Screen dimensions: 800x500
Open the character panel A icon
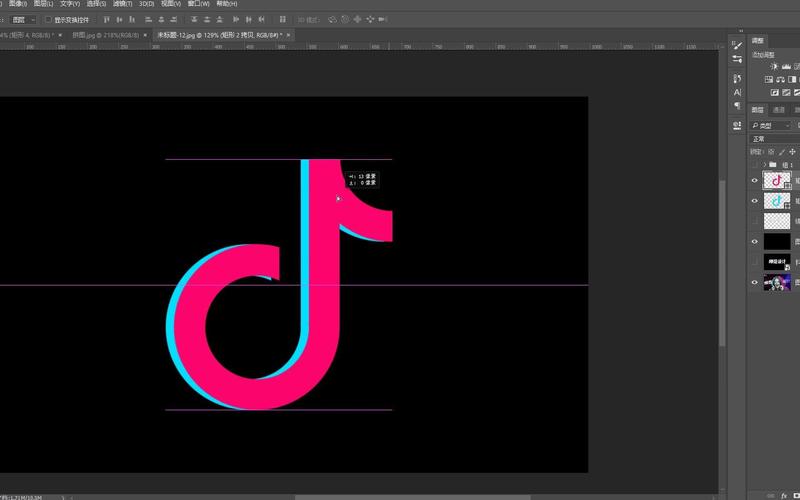[738, 92]
